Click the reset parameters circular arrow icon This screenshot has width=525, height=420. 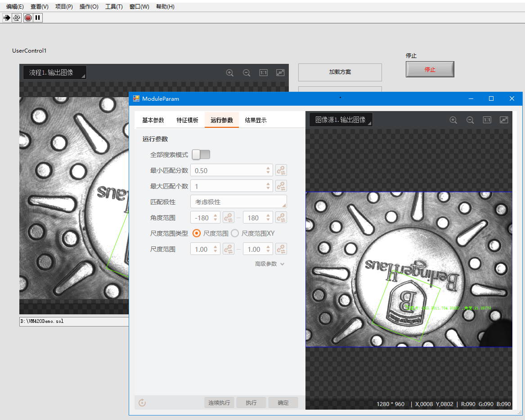tap(142, 402)
